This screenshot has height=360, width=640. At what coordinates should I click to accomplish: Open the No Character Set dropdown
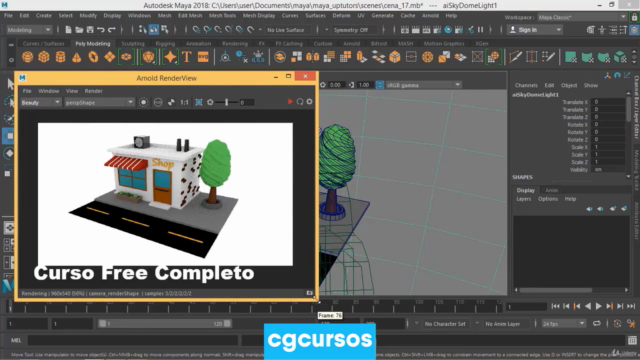tap(444, 324)
